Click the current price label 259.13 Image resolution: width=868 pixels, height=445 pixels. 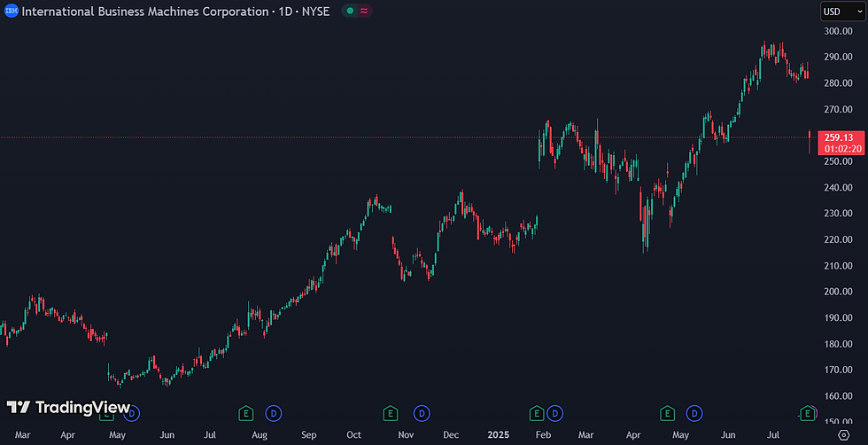click(x=841, y=137)
